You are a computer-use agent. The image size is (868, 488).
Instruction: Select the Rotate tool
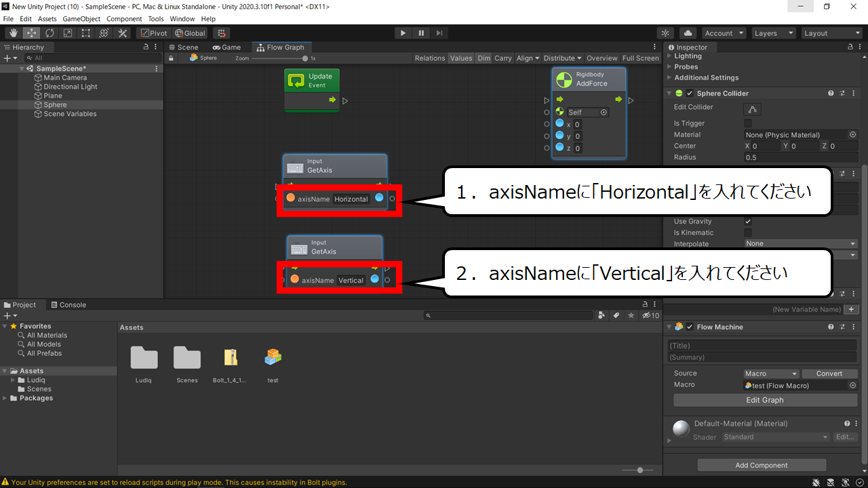pos(50,33)
